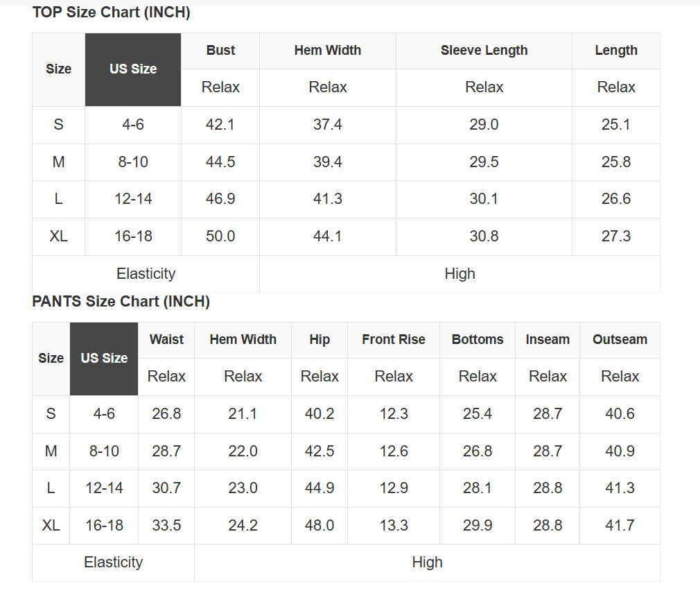This screenshot has width=700, height=593.
Task: Click the Inseam column header
Action: (x=548, y=340)
